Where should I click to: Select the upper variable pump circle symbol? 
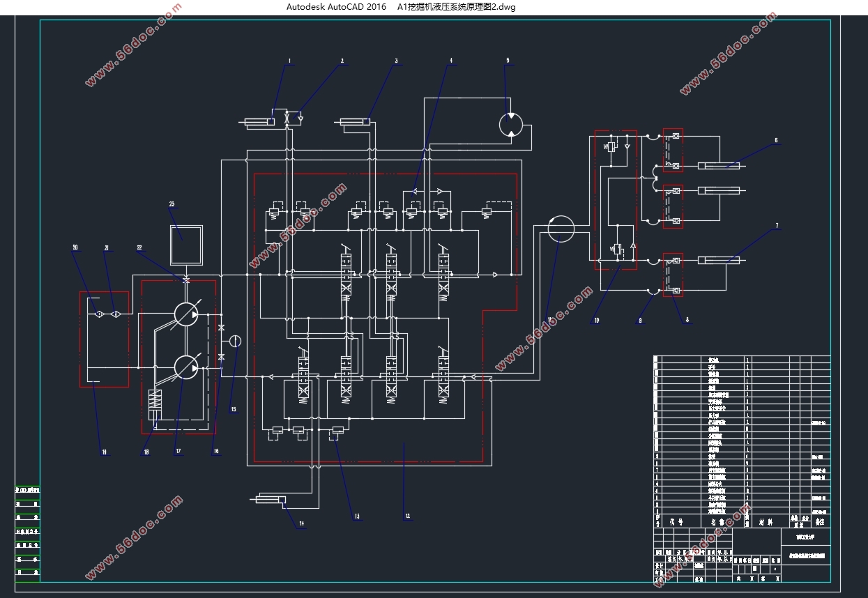[185, 314]
